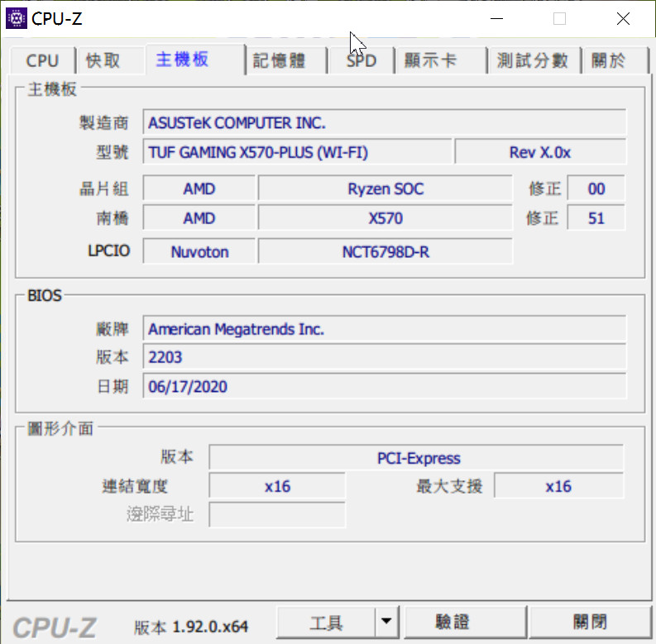Viewport: 656px width, 644px height.
Task: Click the PCI-Express version field
Action: tap(416, 458)
